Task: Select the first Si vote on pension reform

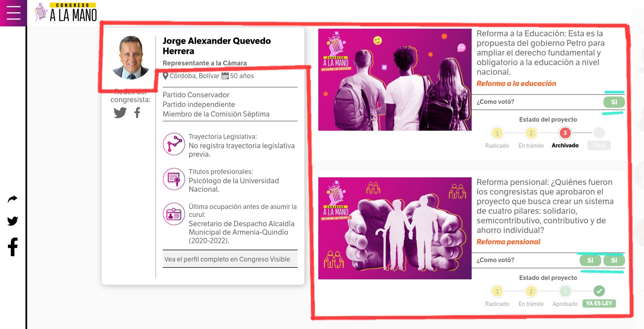Action: (x=590, y=260)
